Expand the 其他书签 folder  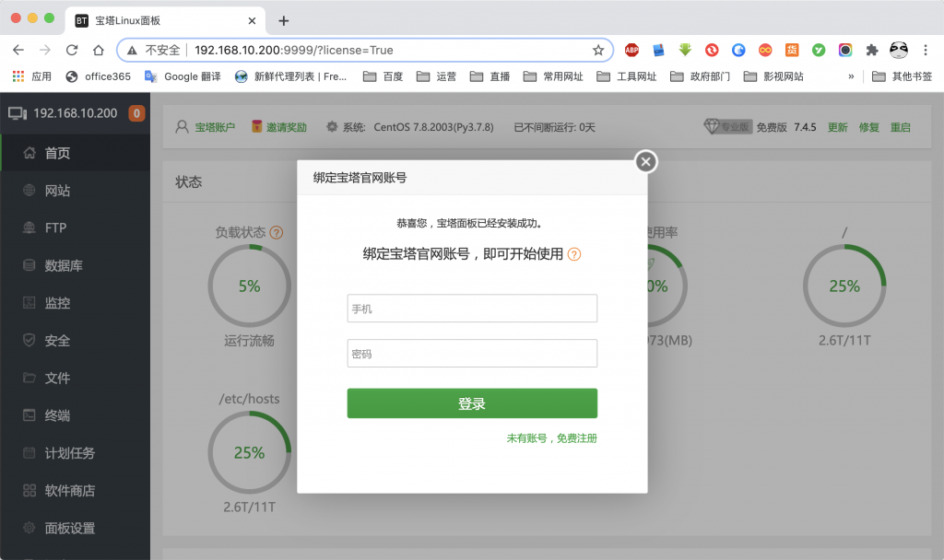902,76
